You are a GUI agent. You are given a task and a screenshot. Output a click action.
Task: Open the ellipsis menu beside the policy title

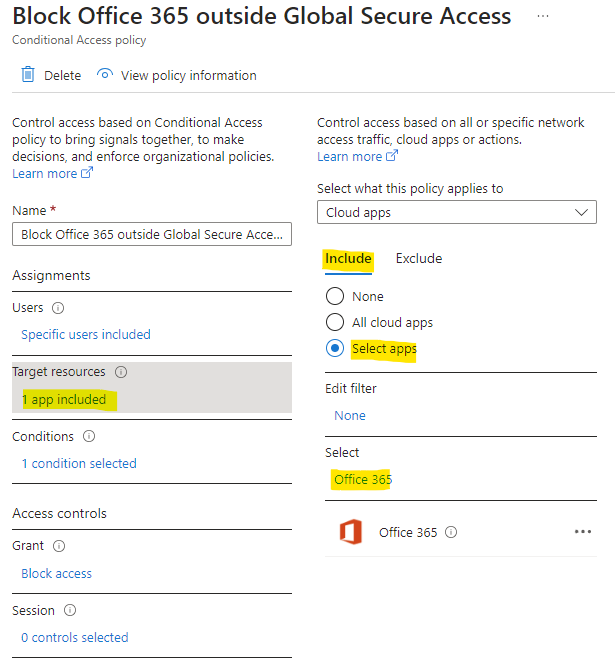[x=543, y=16]
